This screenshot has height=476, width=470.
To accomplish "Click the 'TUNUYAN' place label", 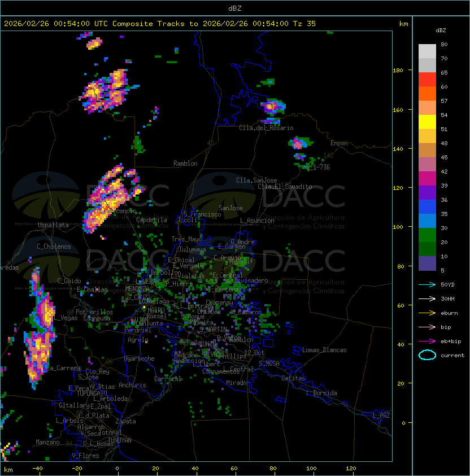I will 120,440.
